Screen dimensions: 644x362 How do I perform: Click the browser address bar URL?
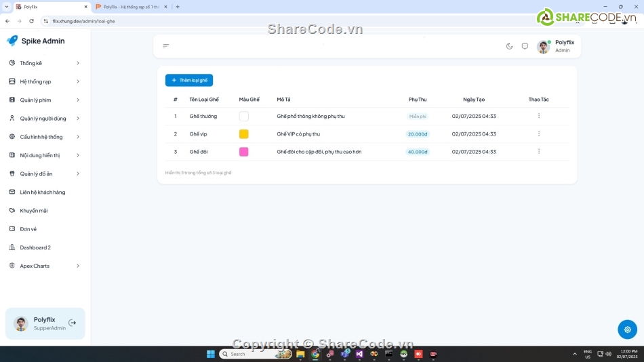coord(84,21)
